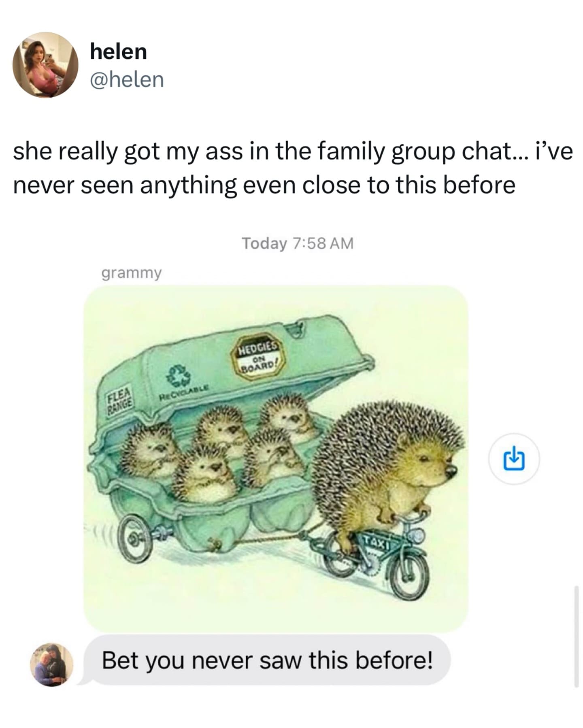Open helen's profile picture
Image resolution: width=583 pixels, height=728 pixels.
[x=45, y=65]
